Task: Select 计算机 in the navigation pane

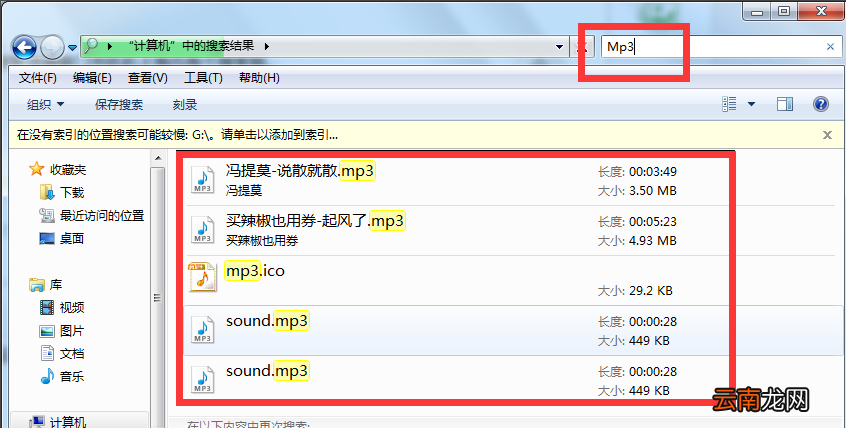Action: tap(67, 422)
